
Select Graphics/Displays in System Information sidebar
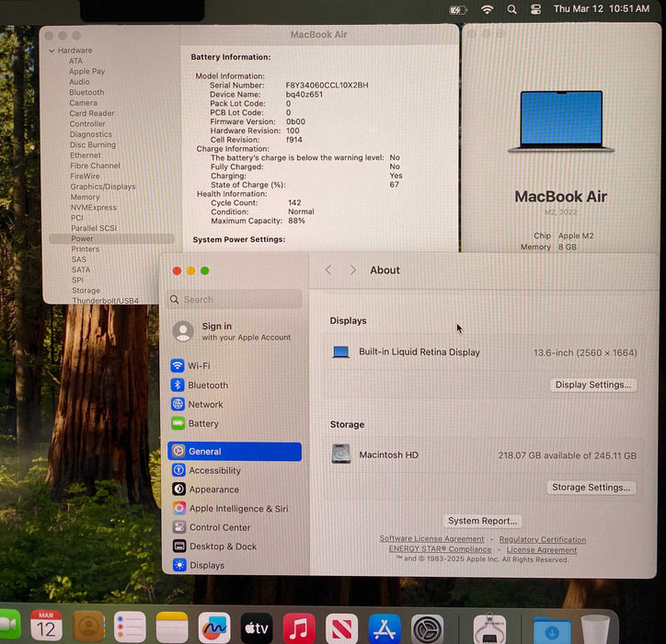pyautogui.click(x=103, y=187)
